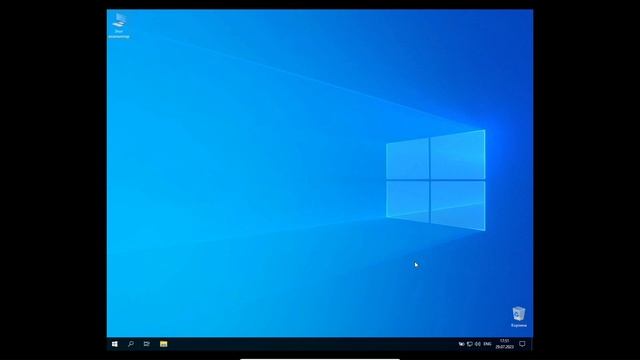640x360 pixels.
Task: Open Task View on the taskbar
Action: tap(147, 344)
